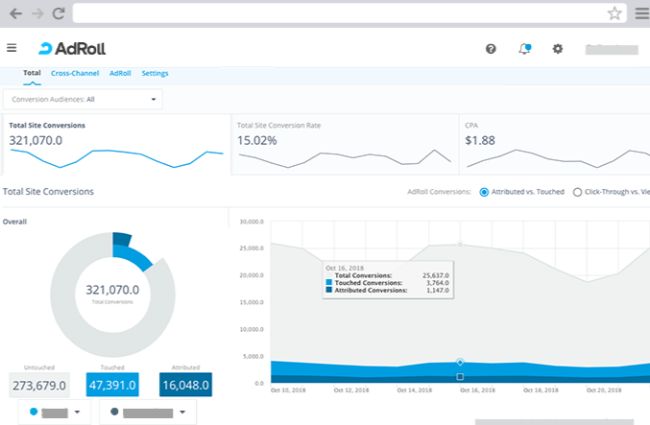
Task: Switch to the AdRoll tab
Action: pyautogui.click(x=120, y=73)
